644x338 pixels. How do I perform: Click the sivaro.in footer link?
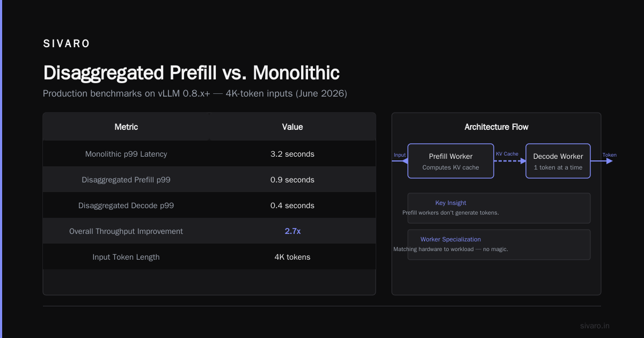(x=595, y=326)
